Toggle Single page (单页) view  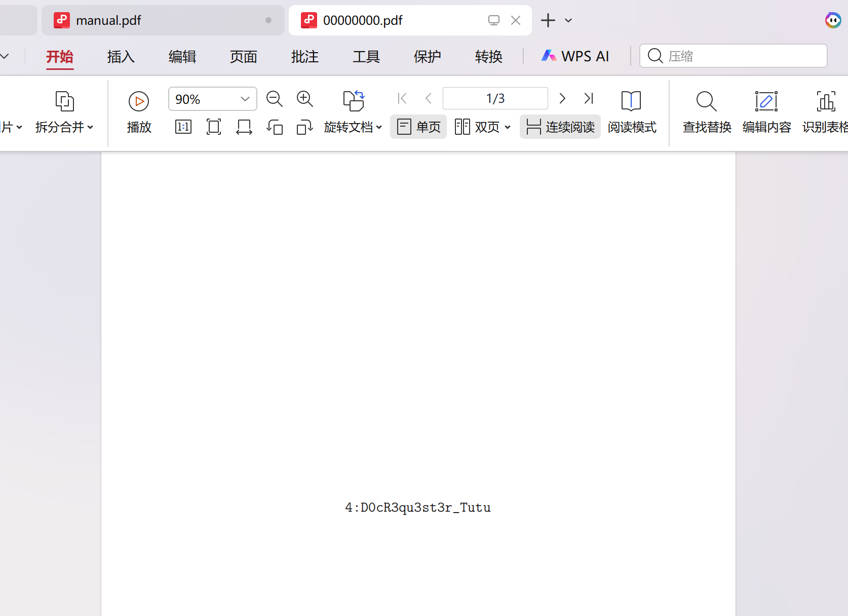tap(418, 127)
